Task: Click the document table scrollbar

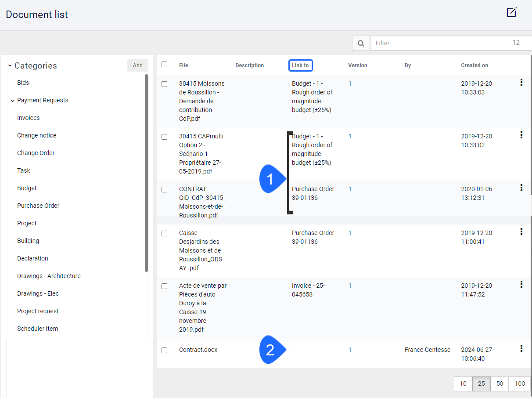Action: (530, 125)
